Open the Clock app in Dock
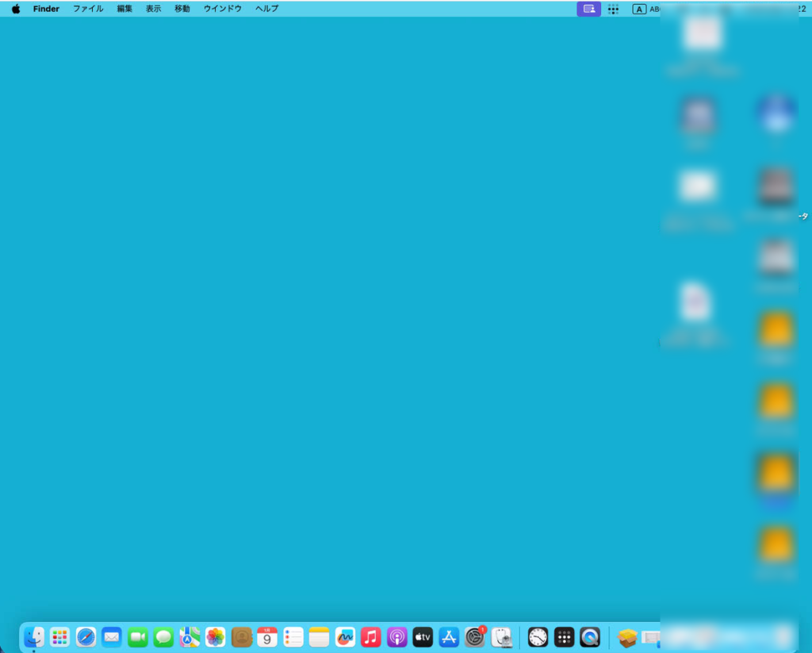 (x=538, y=636)
